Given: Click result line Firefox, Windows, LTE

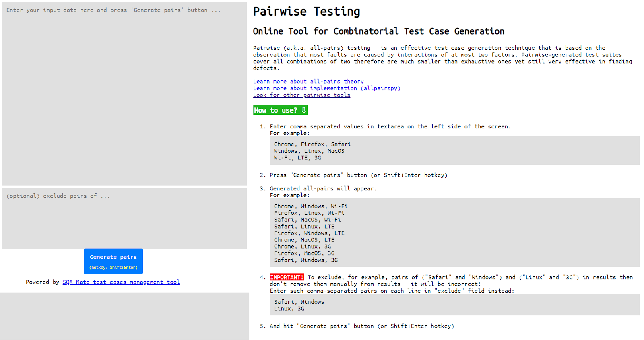Looking at the screenshot, I should pos(309,233).
